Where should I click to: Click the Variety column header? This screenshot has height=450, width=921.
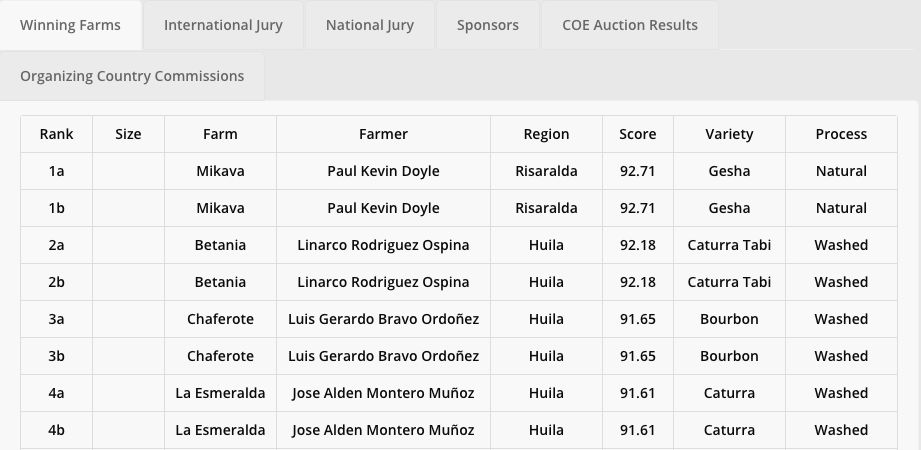pos(730,134)
